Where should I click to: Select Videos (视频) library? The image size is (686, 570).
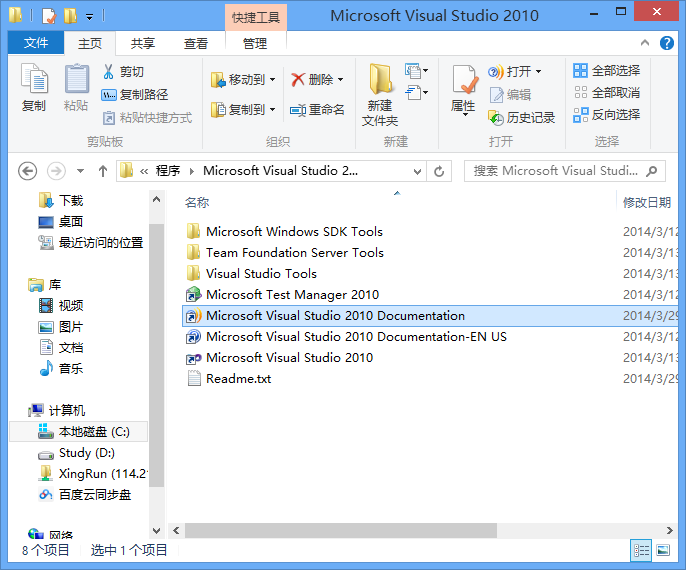[x=61, y=305]
